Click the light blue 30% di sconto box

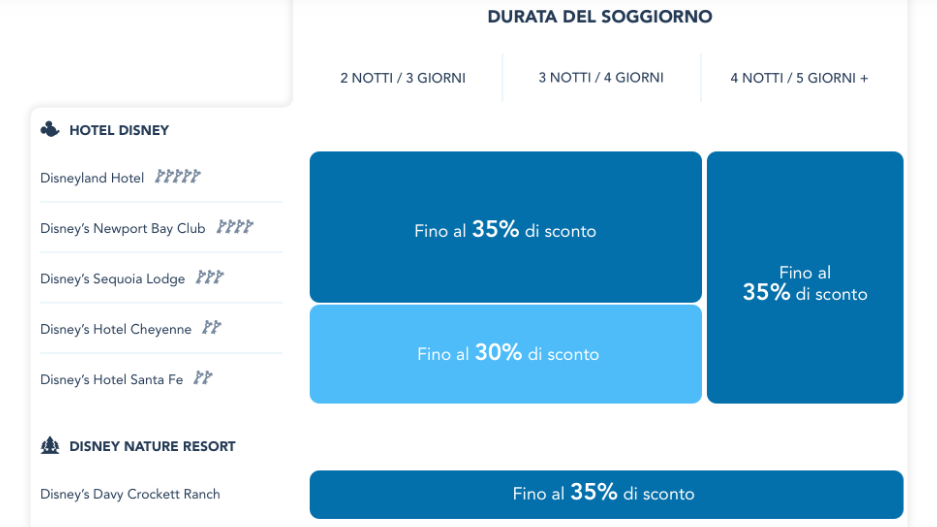coord(506,354)
